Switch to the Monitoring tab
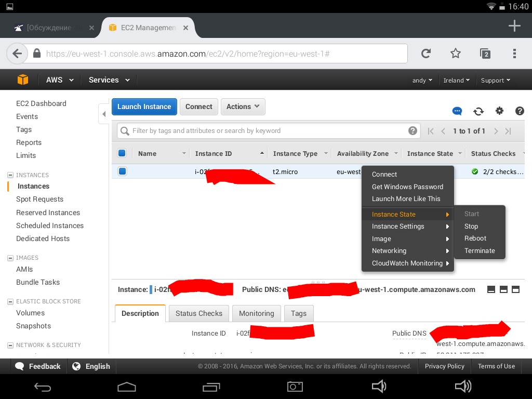The height and width of the screenshot is (399, 532). coord(257,313)
